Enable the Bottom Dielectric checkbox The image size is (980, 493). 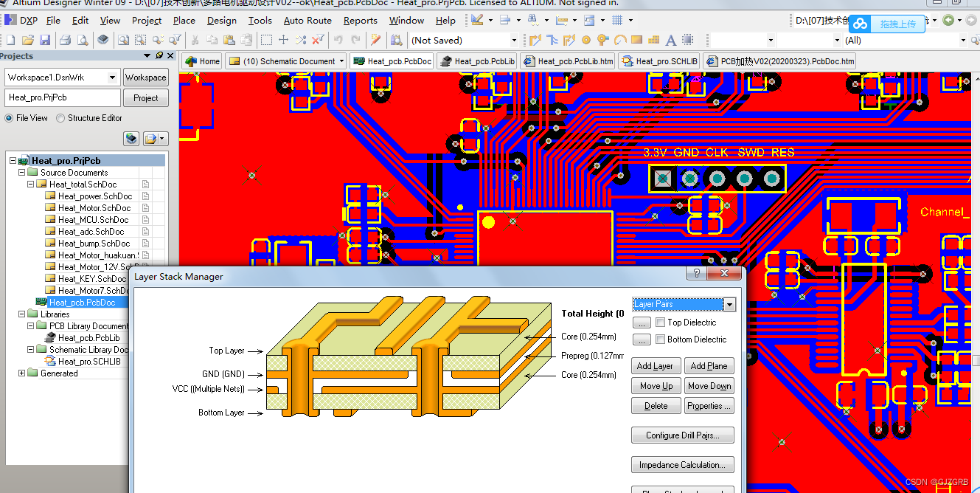[659, 339]
